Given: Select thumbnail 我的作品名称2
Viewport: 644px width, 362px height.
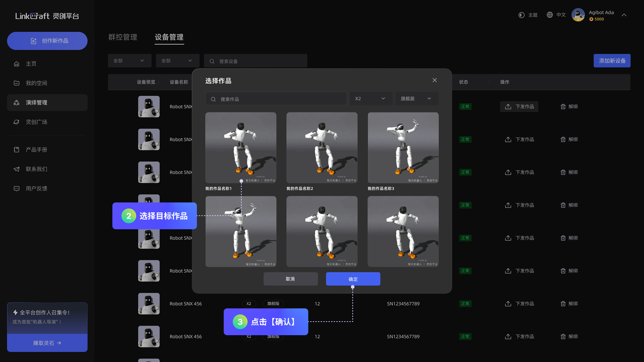Looking at the screenshot, I should coord(322,148).
